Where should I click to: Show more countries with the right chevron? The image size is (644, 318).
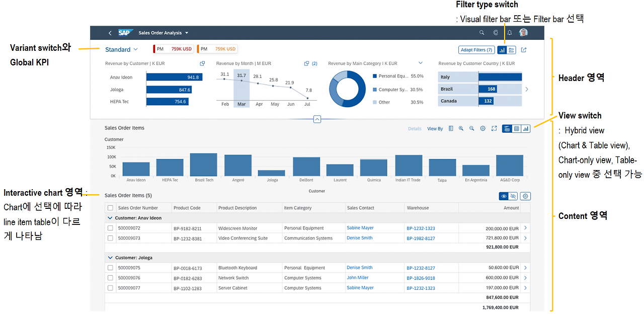527,89
